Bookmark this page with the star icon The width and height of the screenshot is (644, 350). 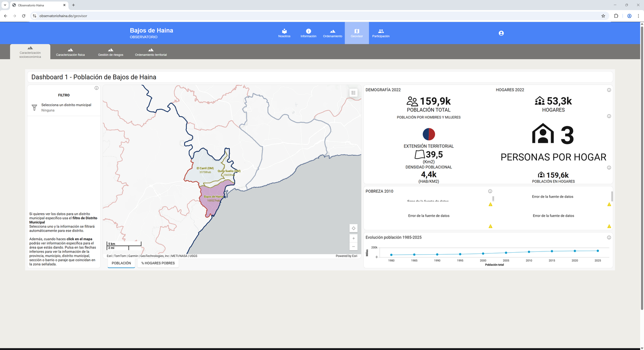(x=603, y=16)
